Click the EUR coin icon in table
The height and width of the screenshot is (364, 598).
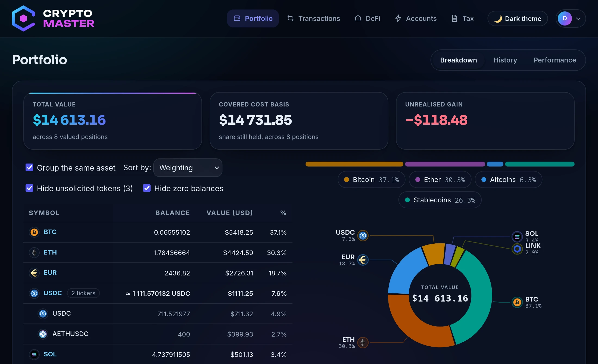pos(34,273)
